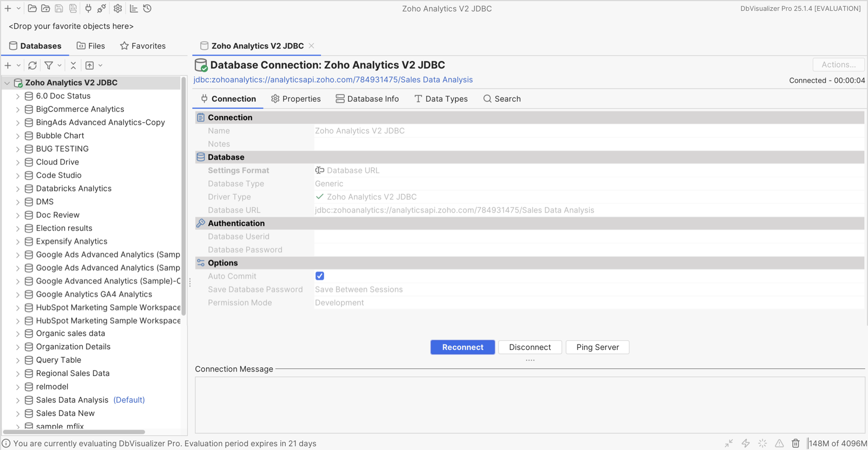Collapse all tree nodes using collapse icon
The image size is (868, 450).
coord(73,65)
